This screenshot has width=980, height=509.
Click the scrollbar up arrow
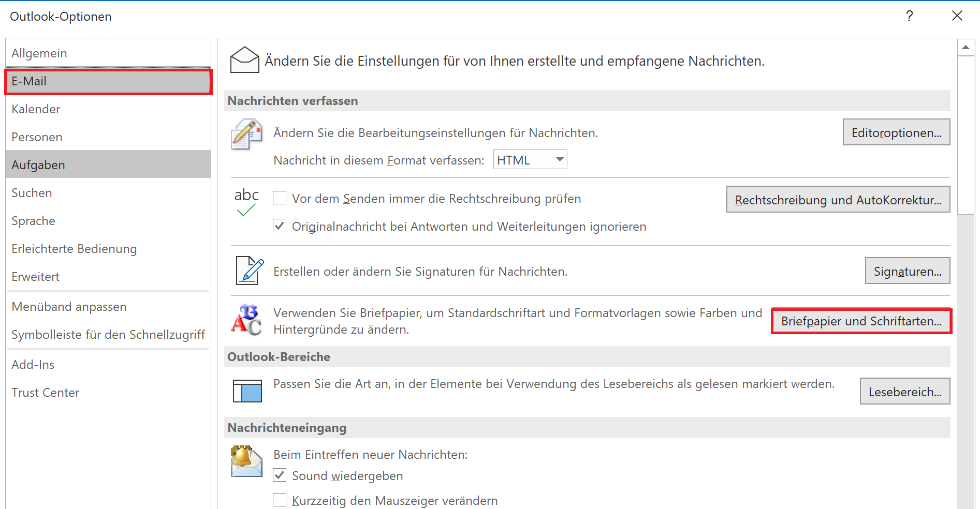click(x=966, y=48)
